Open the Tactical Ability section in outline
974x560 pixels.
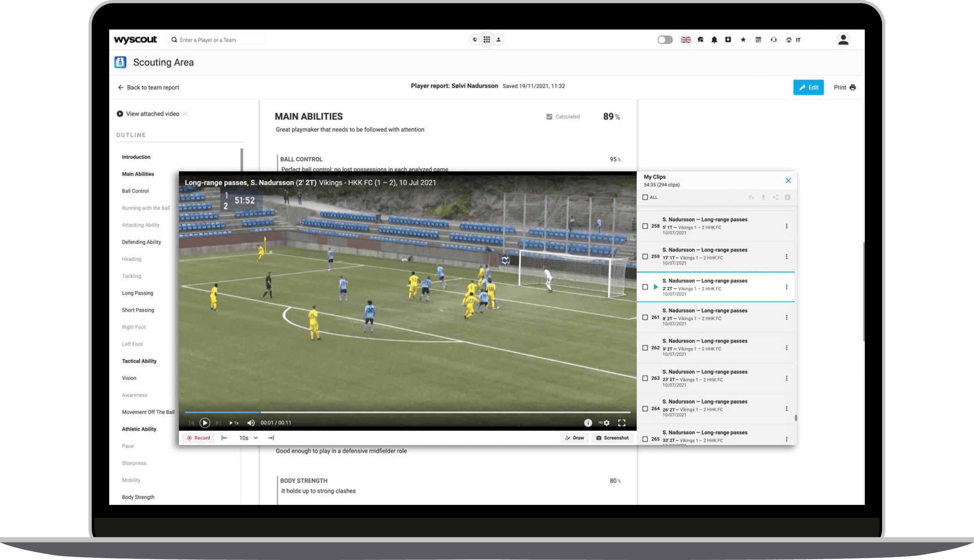pos(139,361)
